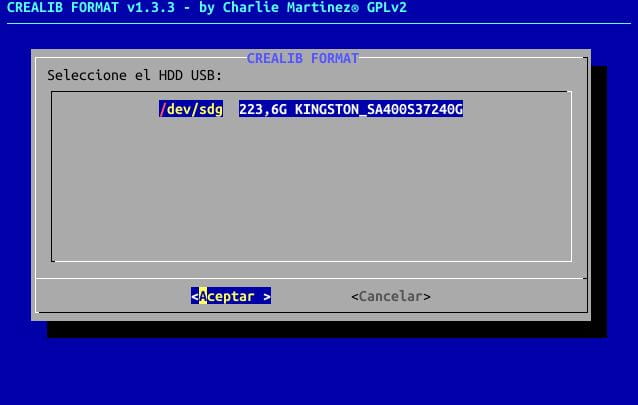The height and width of the screenshot is (405, 638).
Task: Click the word 'CREALIB' in the top header
Action: coord(34,8)
